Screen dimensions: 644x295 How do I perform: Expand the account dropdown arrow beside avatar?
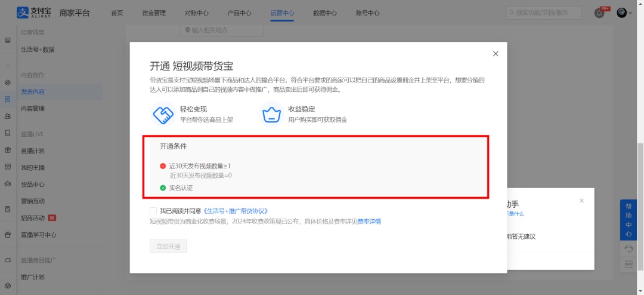pos(630,13)
